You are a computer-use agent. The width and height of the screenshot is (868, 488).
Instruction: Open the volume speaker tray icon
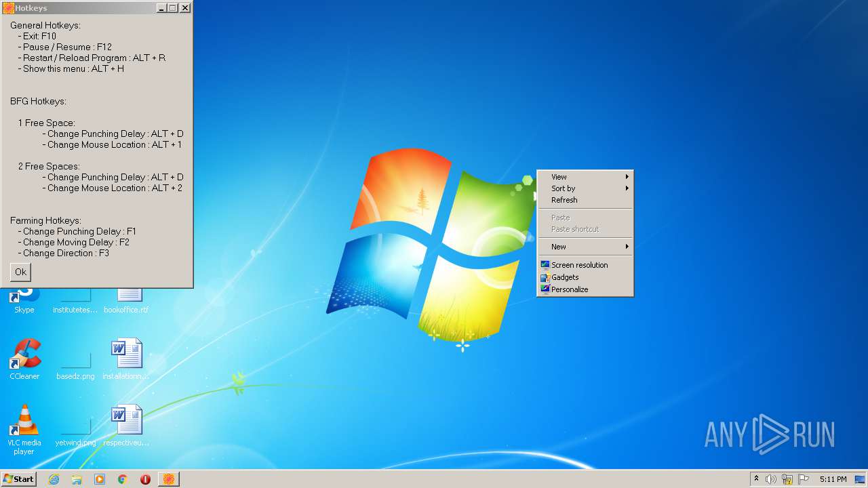pos(771,479)
